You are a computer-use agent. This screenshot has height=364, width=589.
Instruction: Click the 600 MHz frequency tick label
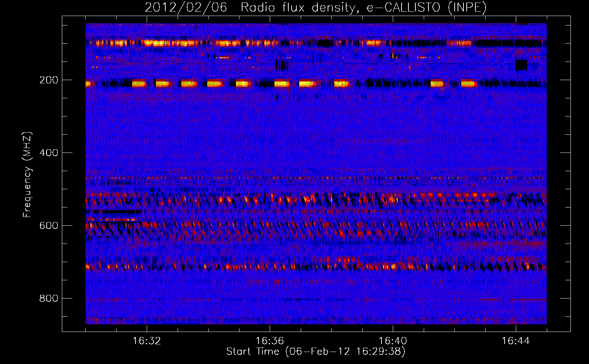point(49,225)
